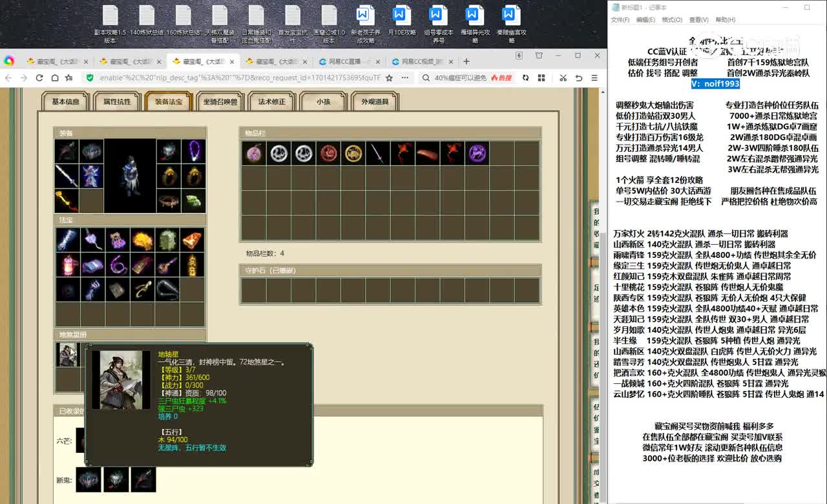Viewport: 827px width, 504px height.
Task: Switch to the 属性抗性 tab
Action: coord(117,101)
